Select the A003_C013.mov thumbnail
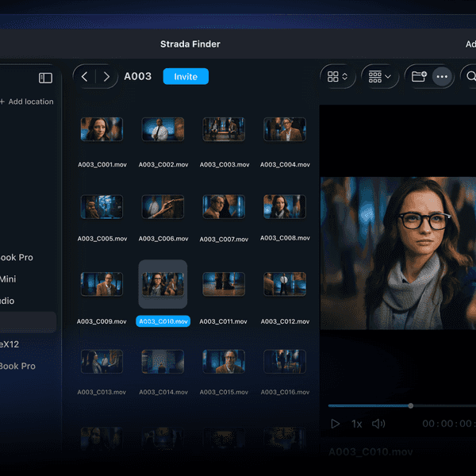 tap(102, 362)
